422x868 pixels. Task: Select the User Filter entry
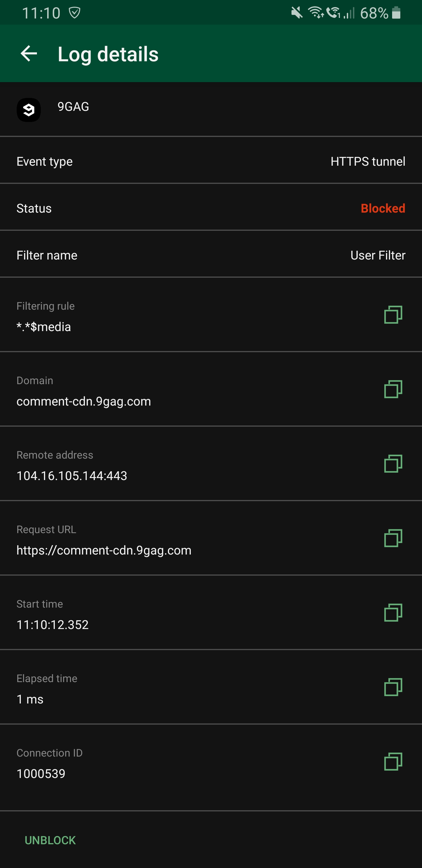coord(378,255)
